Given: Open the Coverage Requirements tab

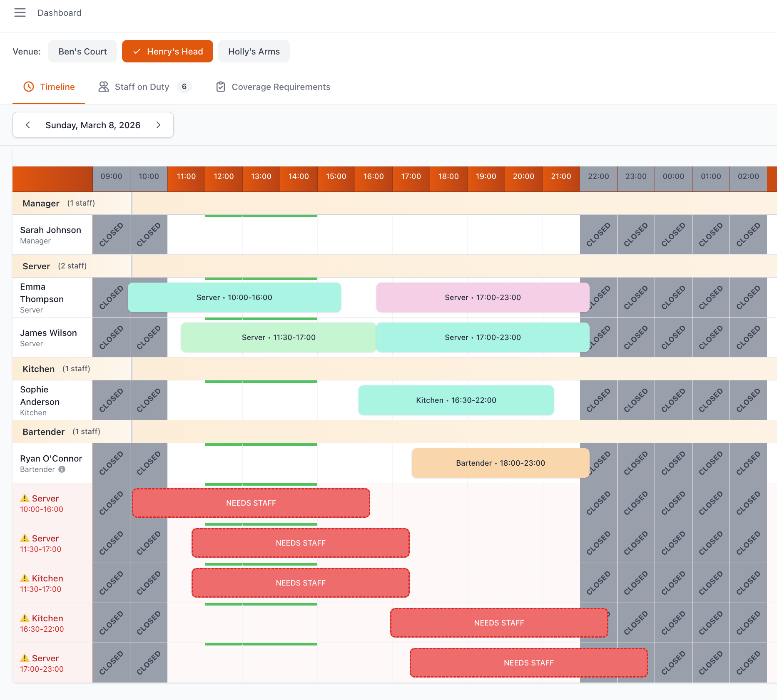Looking at the screenshot, I should click(x=281, y=87).
